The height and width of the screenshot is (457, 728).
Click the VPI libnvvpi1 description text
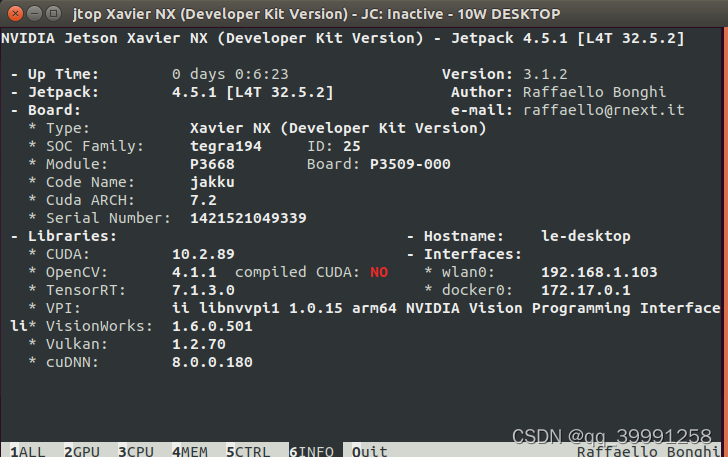click(x=446, y=308)
